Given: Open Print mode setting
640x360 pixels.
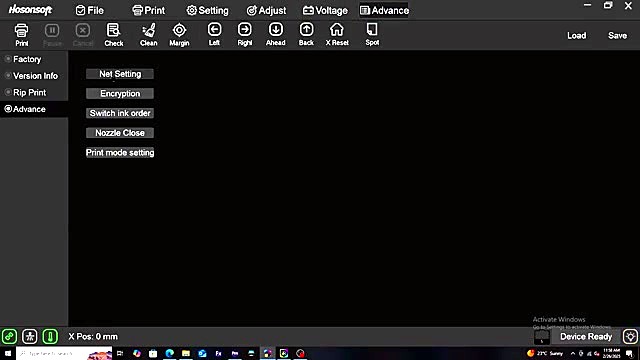Looking at the screenshot, I should pos(120,153).
